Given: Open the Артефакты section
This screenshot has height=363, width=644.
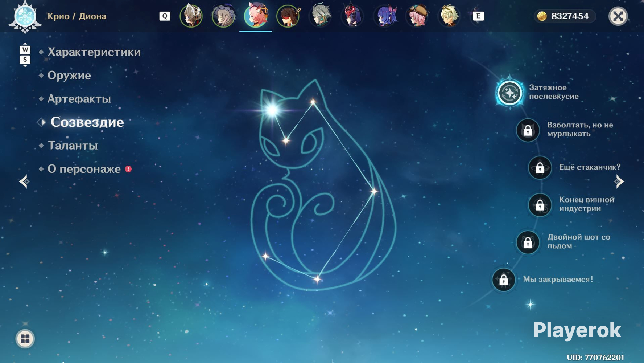Looking at the screenshot, I should (x=79, y=99).
